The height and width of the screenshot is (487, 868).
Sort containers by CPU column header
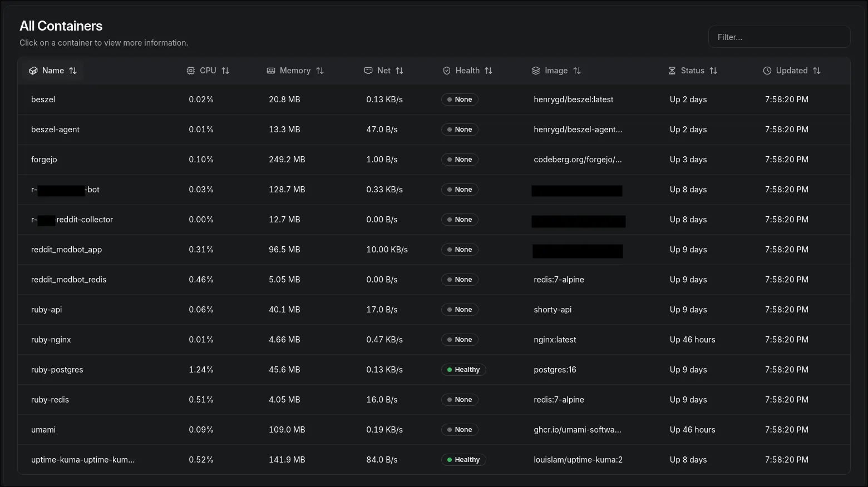click(208, 71)
